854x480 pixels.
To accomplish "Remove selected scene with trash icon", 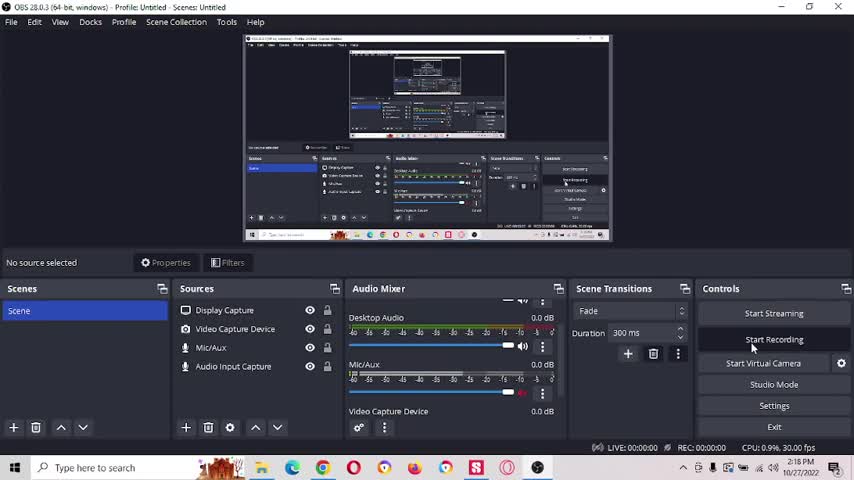I will (x=36, y=428).
